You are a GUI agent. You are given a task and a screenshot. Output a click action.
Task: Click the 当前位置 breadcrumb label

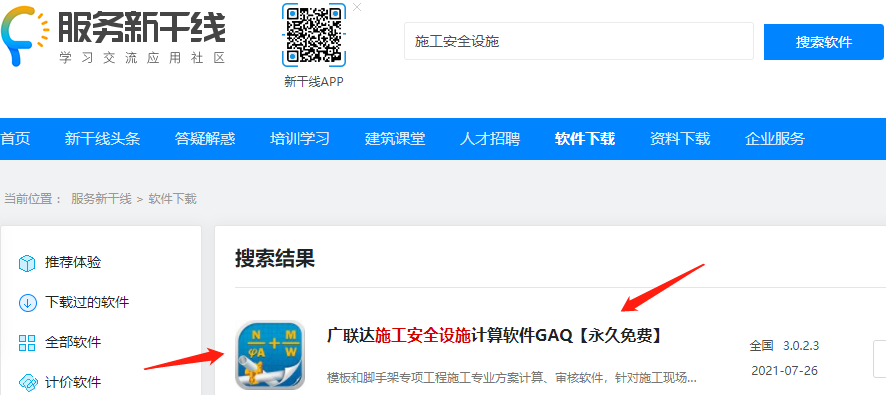[33, 199]
